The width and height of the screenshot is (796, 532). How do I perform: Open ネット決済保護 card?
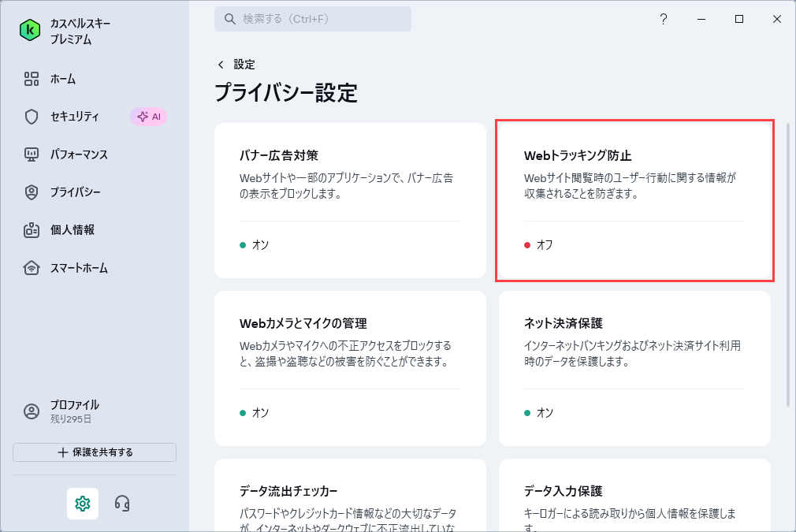coord(634,369)
